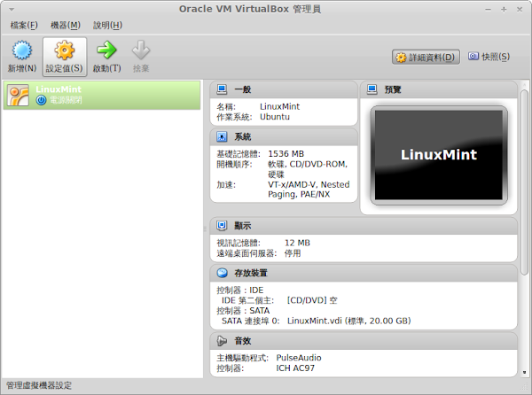Click the System (系統) section header title

pyautogui.click(x=243, y=136)
